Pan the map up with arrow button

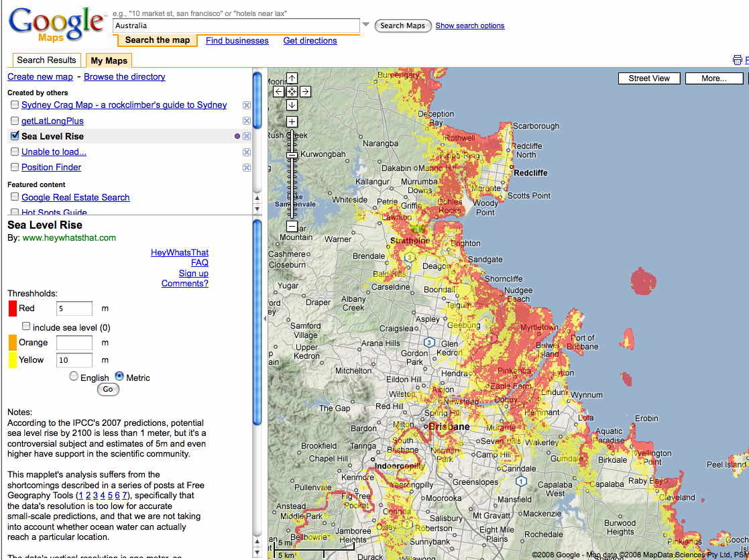292,78
